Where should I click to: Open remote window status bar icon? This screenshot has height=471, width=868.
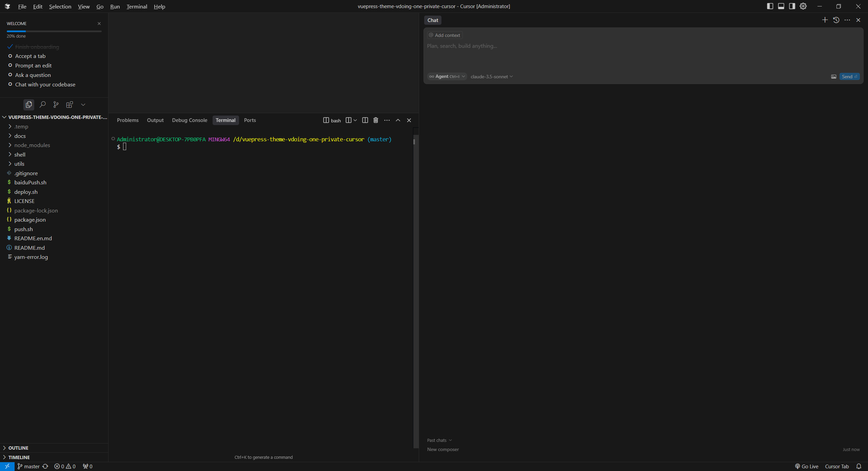pyautogui.click(x=7, y=467)
